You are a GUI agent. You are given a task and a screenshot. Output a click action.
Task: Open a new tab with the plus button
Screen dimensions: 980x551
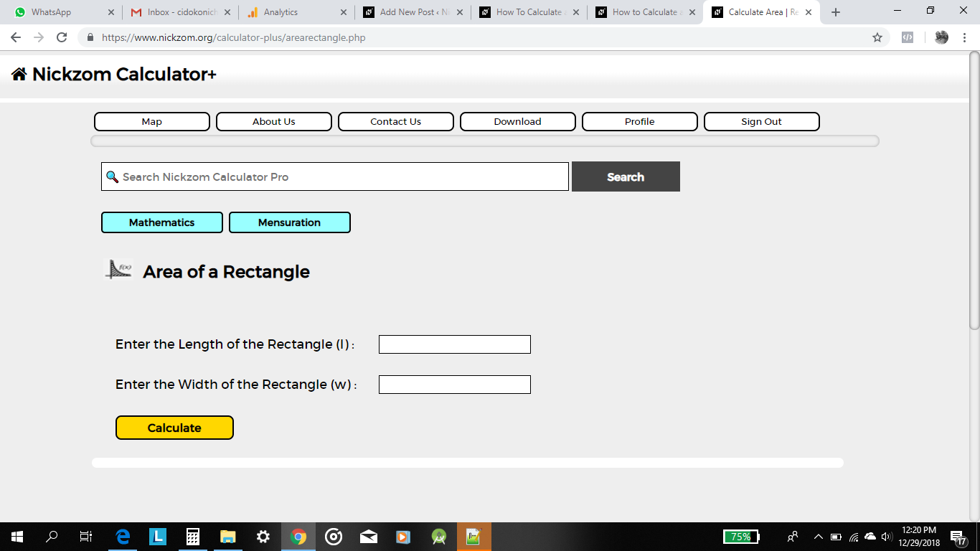click(x=836, y=12)
